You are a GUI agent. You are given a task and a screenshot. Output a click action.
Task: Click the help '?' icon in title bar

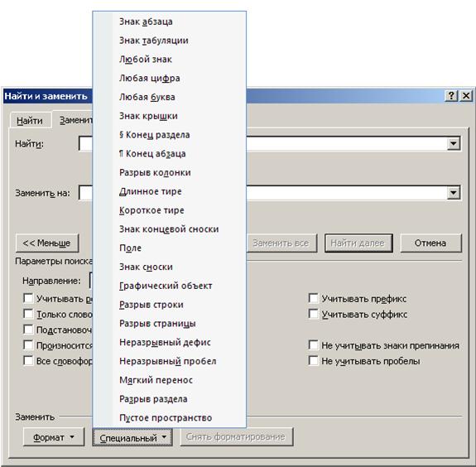tap(451, 96)
